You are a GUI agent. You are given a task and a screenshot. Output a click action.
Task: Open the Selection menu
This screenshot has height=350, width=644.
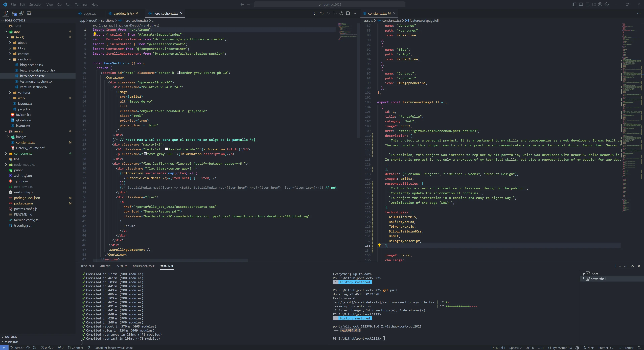coord(36,5)
